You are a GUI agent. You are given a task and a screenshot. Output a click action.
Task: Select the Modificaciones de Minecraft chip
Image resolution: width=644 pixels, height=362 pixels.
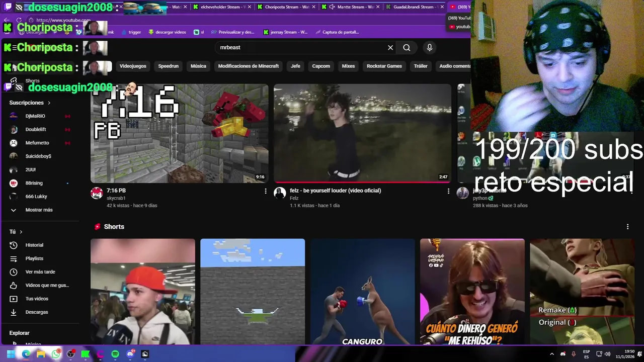248,66
